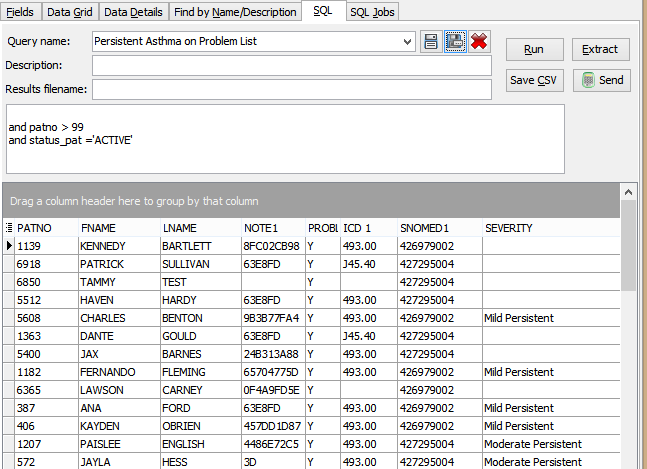647x469 pixels.
Task: Select the SQL tab
Action: (323, 11)
